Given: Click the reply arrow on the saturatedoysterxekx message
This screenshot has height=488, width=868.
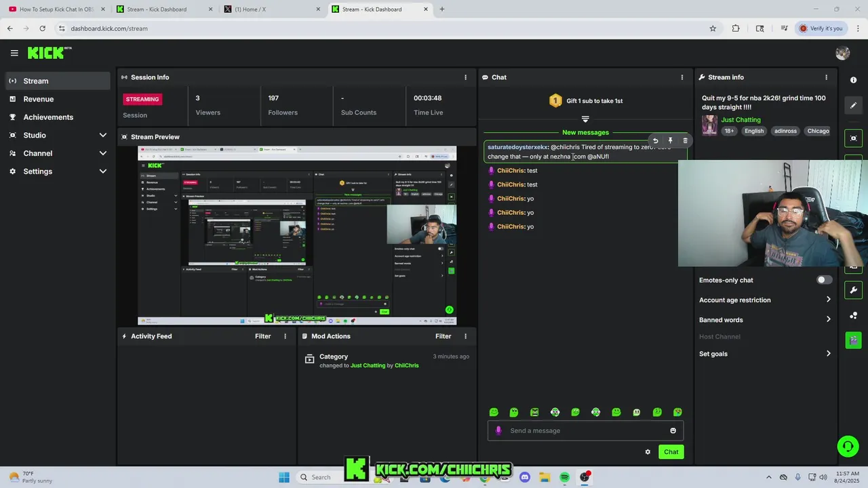Looking at the screenshot, I should [x=655, y=141].
